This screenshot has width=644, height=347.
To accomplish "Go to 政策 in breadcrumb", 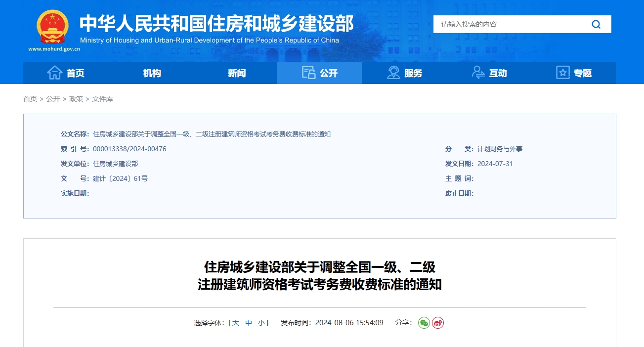I will point(76,99).
